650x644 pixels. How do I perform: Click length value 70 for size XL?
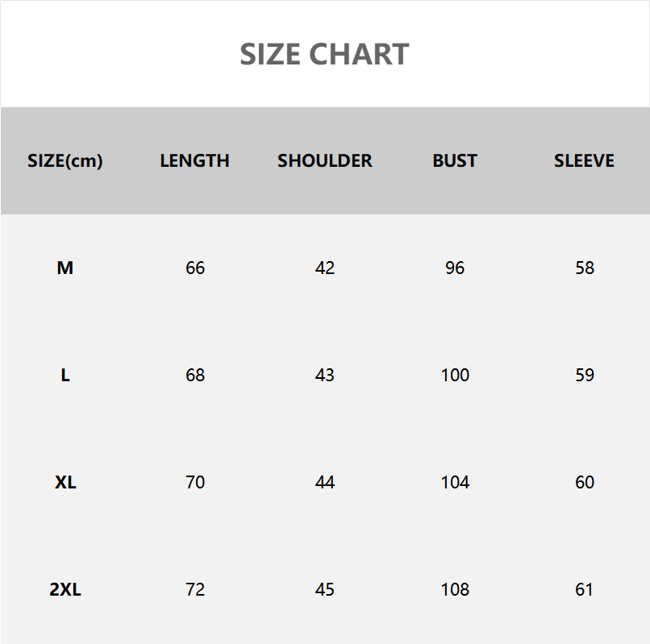point(195,482)
